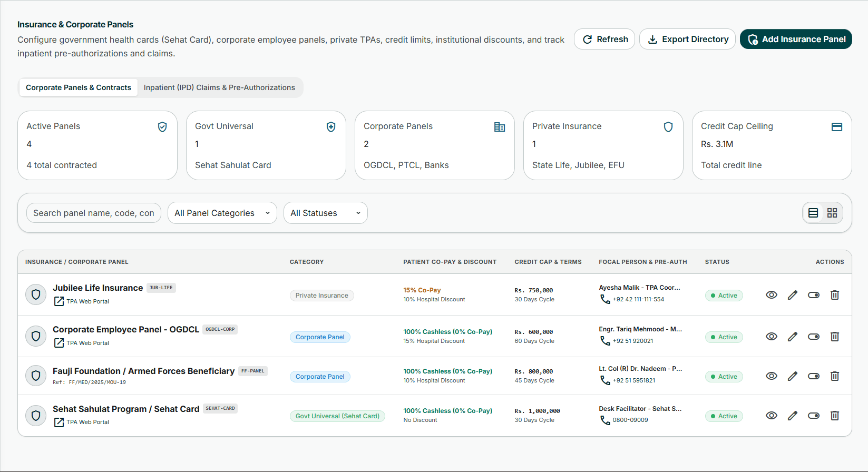Click the Private Insurance category badge
Screen dimensions: 868x472
pyautogui.click(x=322, y=296)
